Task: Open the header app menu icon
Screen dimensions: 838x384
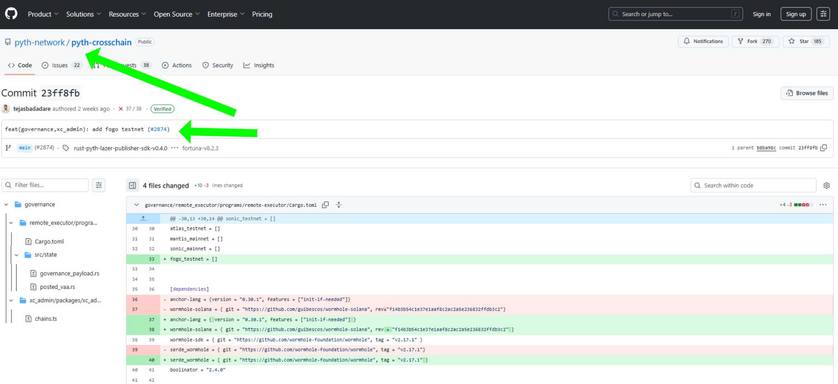Action: (x=823, y=14)
